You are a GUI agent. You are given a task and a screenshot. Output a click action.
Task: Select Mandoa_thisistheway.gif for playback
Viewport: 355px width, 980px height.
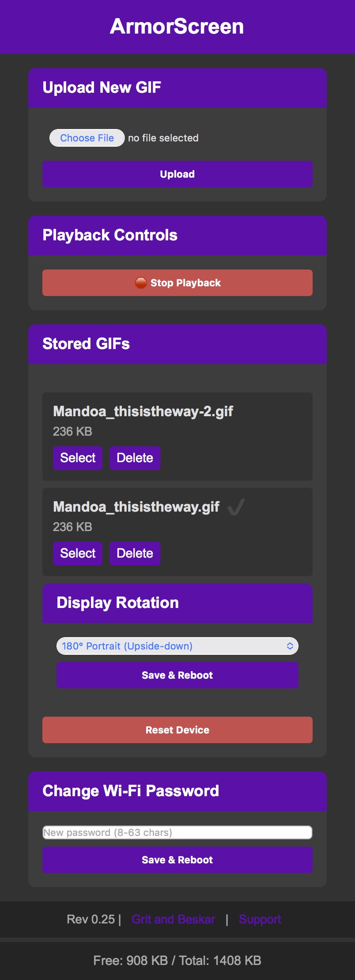pos(78,553)
